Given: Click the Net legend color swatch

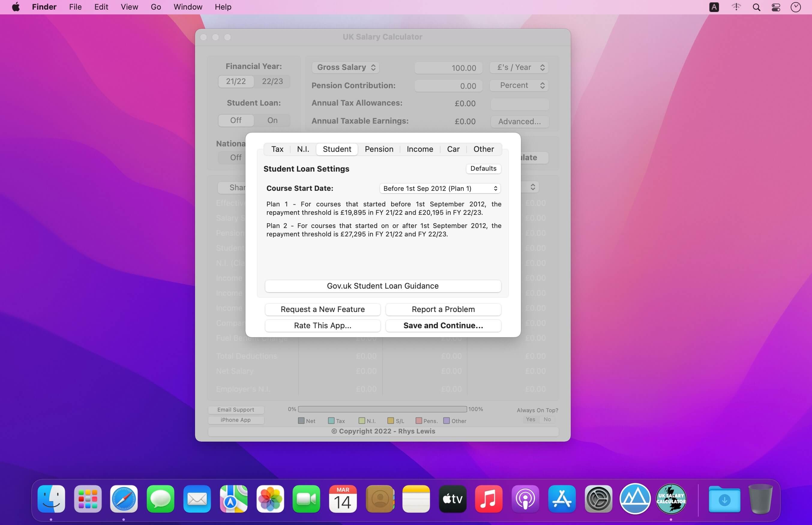Looking at the screenshot, I should pos(301,421).
